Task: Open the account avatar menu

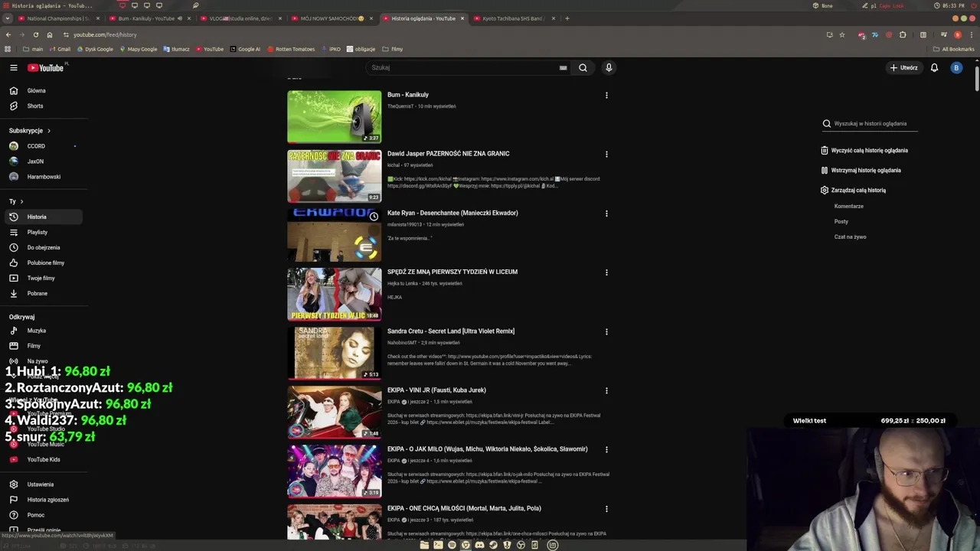Action: tap(955, 67)
